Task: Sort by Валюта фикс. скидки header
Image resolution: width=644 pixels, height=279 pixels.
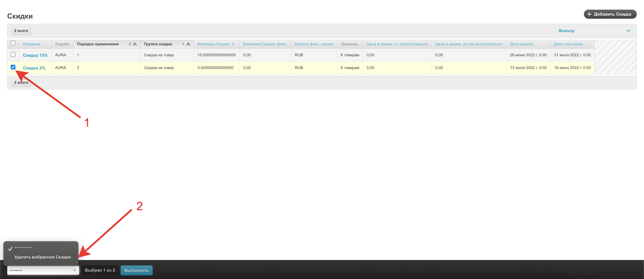Action: [x=314, y=44]
